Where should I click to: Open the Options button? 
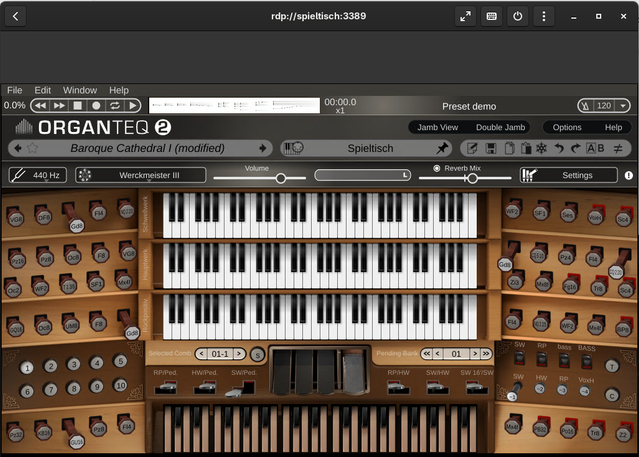pyautogui.click(x=567, y=127)
